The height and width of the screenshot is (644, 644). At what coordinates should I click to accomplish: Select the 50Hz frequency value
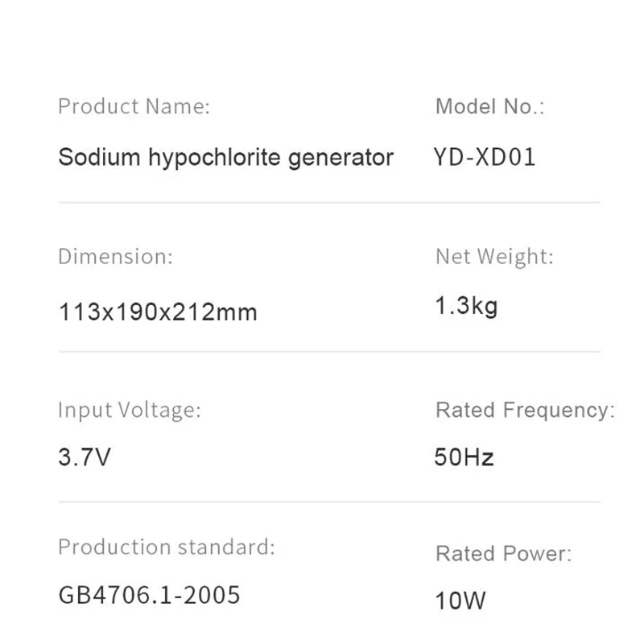click(x=464, y=458)
